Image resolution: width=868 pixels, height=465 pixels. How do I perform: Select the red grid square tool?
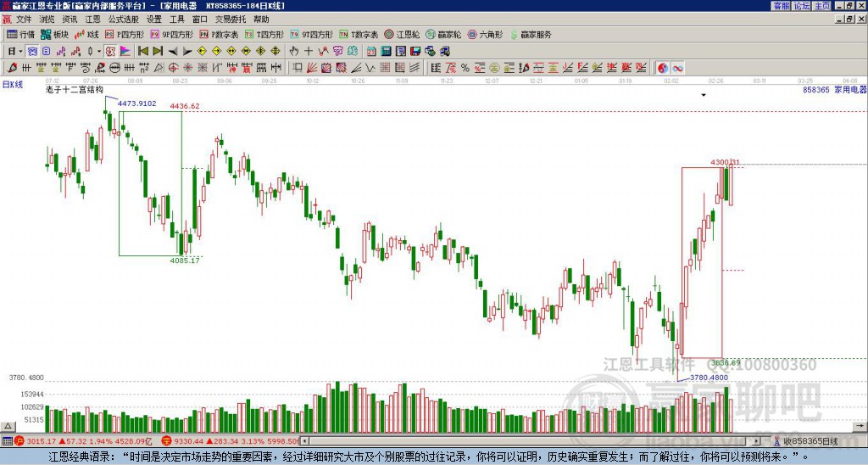click(386, 68)
